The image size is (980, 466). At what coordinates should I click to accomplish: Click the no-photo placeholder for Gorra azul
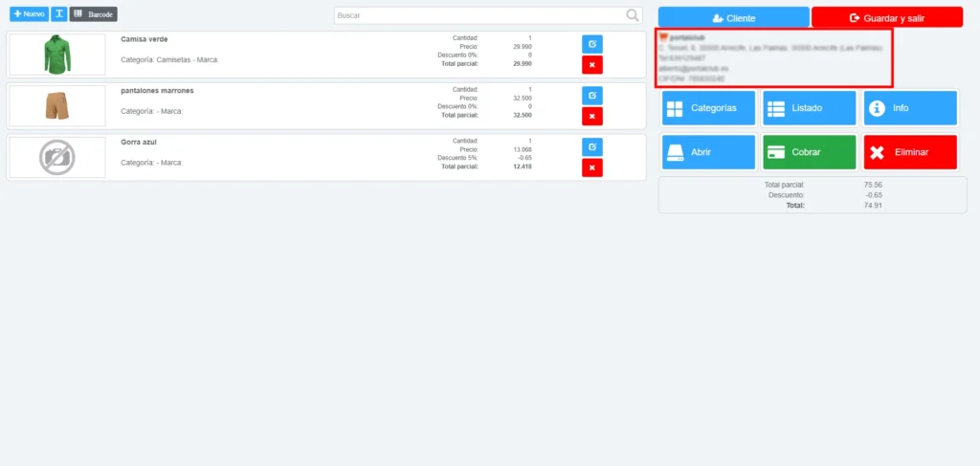point(57,158)
